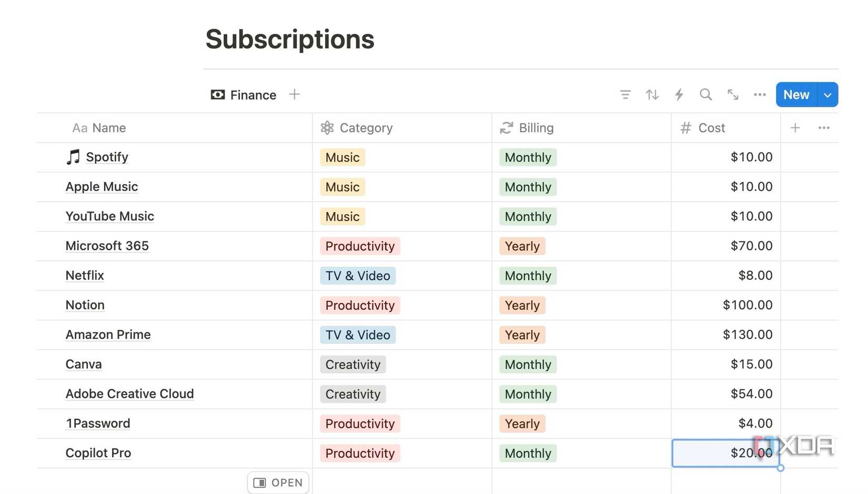The width and height of the screenshot is (868, 494).
Task: Click the Aa icon on the Name column
Action: (79, 127)
